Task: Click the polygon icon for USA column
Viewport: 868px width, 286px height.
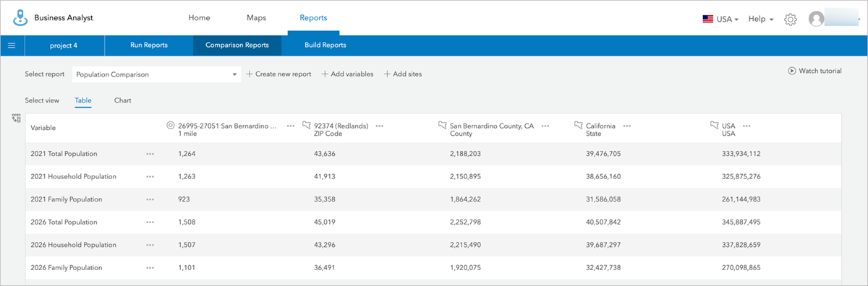Action: pos(714,125)
